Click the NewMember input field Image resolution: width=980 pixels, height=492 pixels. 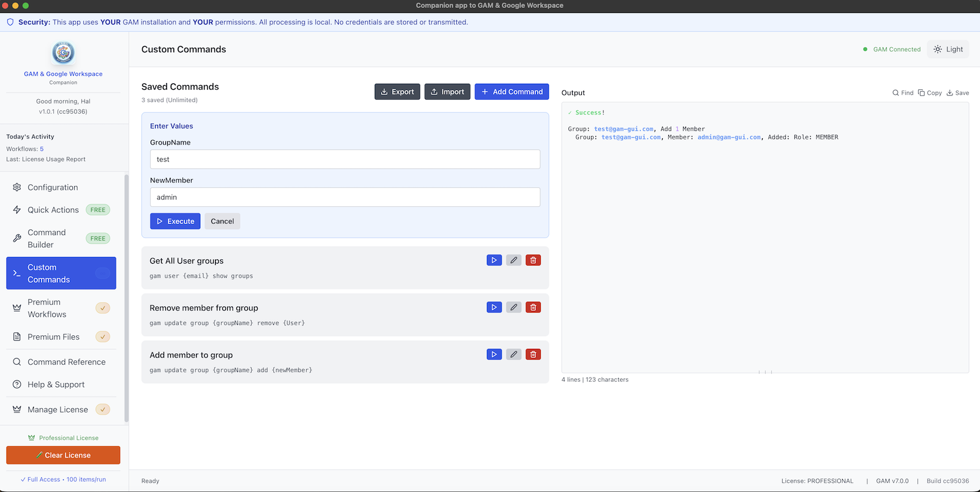click(x=345, y=197)
